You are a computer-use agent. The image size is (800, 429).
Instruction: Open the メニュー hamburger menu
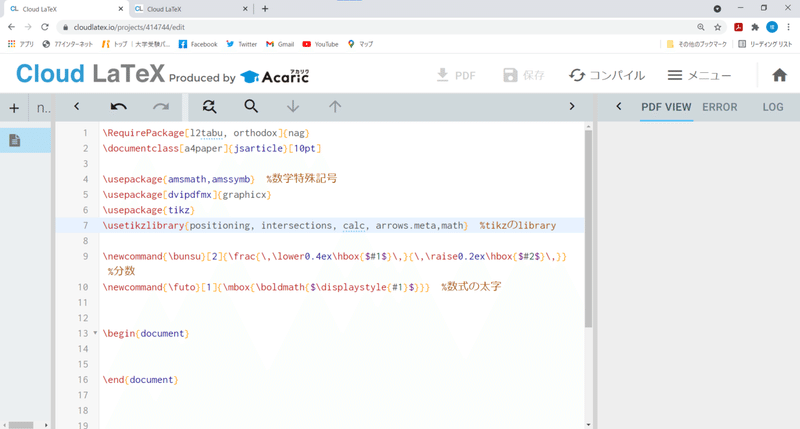tap(699, 75)
